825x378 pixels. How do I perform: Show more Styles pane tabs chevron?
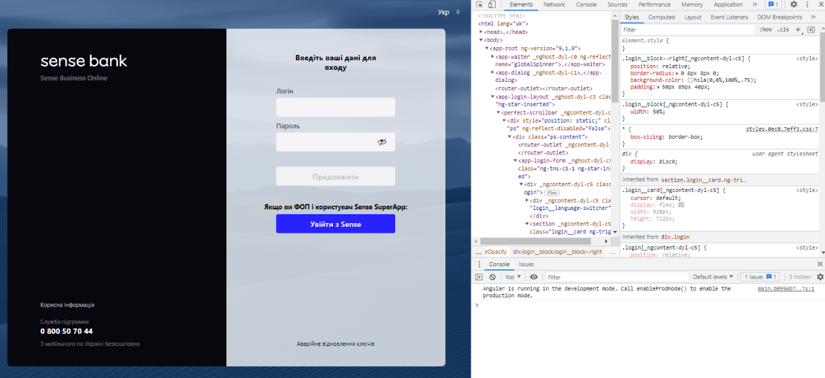pyautogui.click(x=813, y=17)
